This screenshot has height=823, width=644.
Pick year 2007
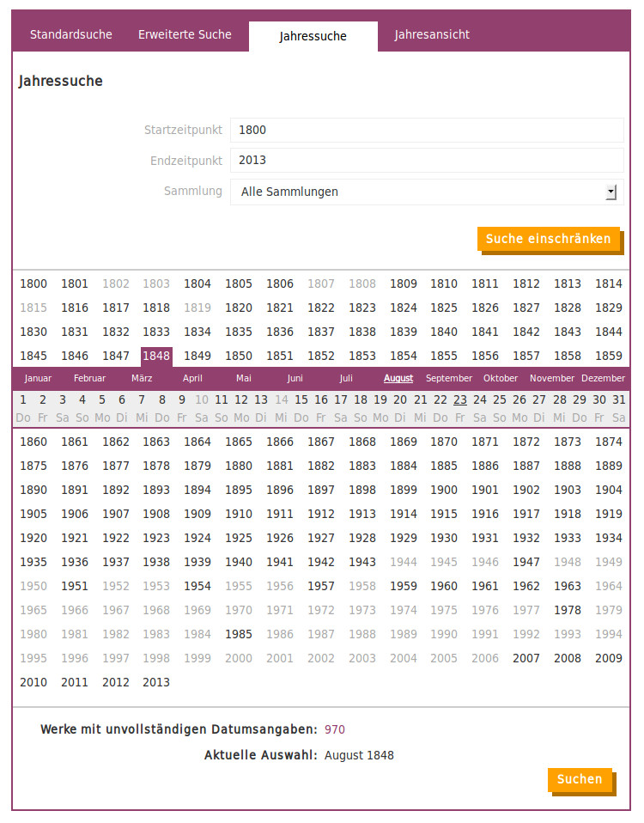pos(526,658)
